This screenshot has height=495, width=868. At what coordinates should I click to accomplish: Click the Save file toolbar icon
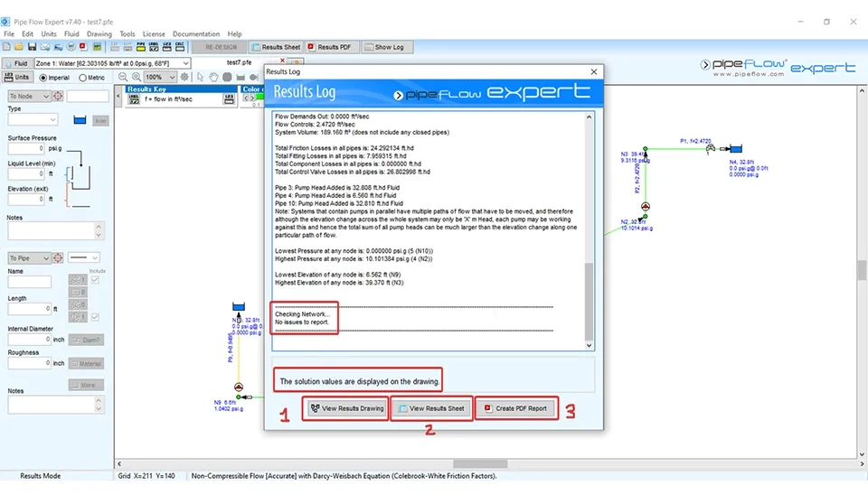coord(33,46)
